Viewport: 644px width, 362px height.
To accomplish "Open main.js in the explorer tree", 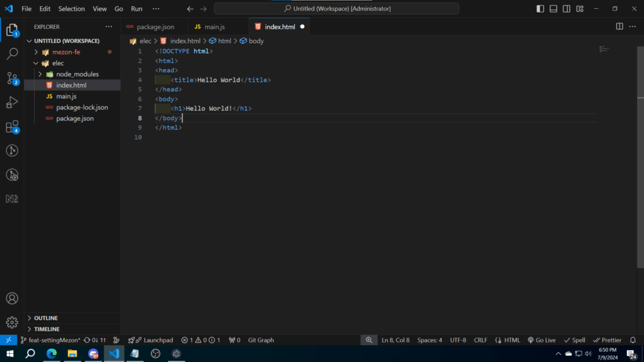I will (66, 96).
